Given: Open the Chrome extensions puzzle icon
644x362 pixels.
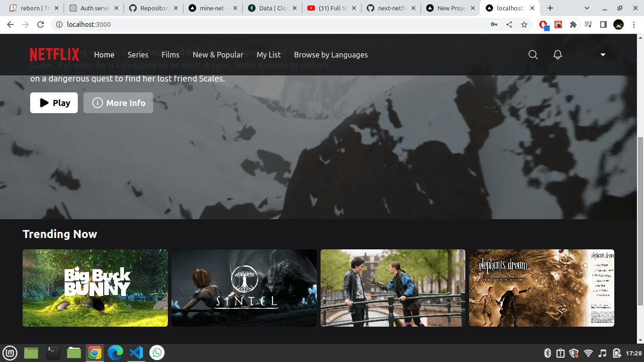Looking at the screenshot, I should [573, 25].
